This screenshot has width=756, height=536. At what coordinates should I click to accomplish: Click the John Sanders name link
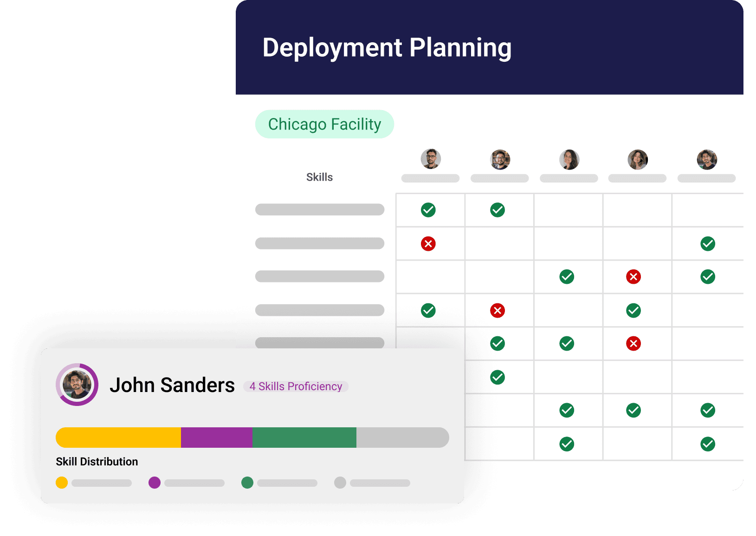[x=173, y=385]
